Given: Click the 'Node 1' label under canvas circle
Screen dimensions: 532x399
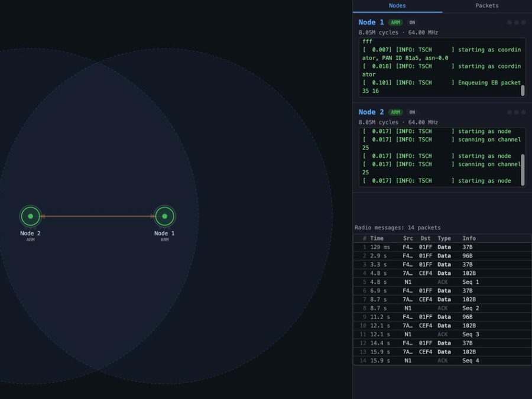Looking at the screenshot, I should click(164, 233).
